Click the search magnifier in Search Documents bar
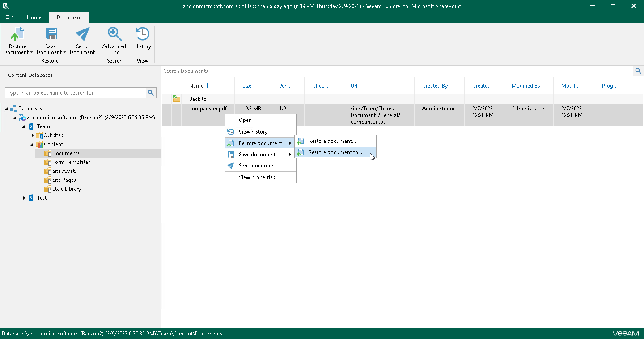 coord(638,71)
